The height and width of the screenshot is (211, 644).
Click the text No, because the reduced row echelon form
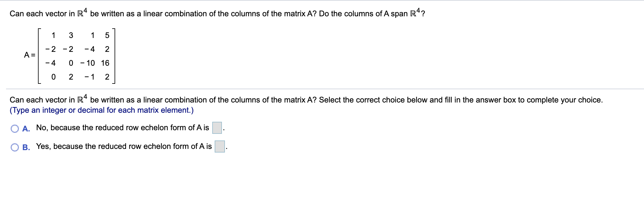point(121,128)
